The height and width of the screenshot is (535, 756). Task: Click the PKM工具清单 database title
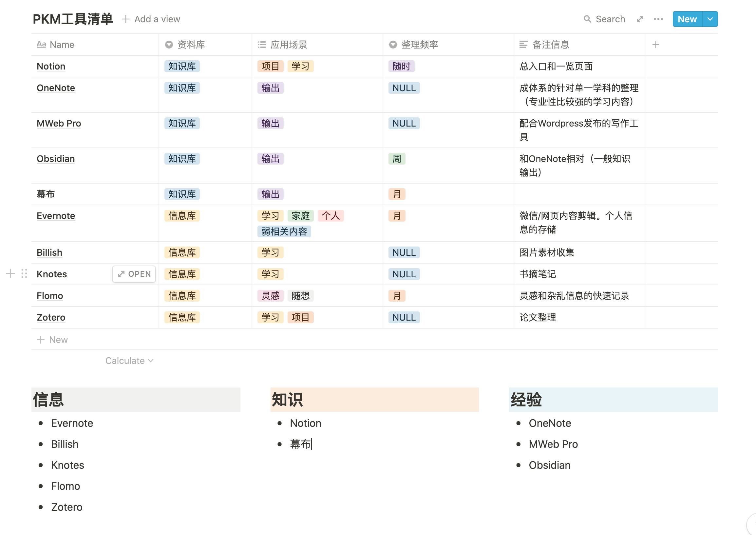(x=73, y=19)
